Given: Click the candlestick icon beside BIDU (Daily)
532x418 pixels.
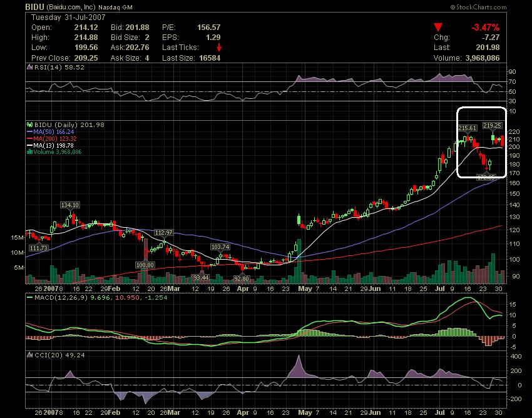Looking at the screenshot, I should click(x=30, y=125).
